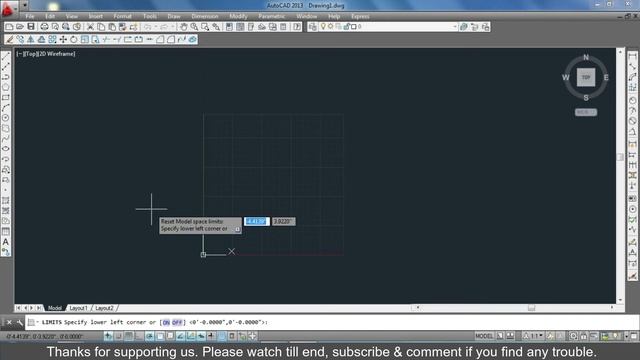Create a new drawing with the New icon
This screenshot has height=360, width=640.
coord(9,27)
